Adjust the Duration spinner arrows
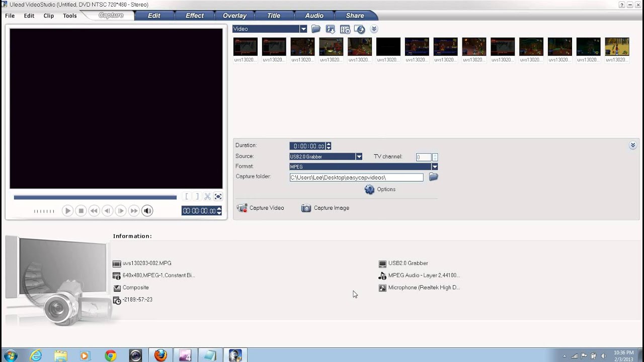Viewport: 644px width, 362px height. pos(329,146)
